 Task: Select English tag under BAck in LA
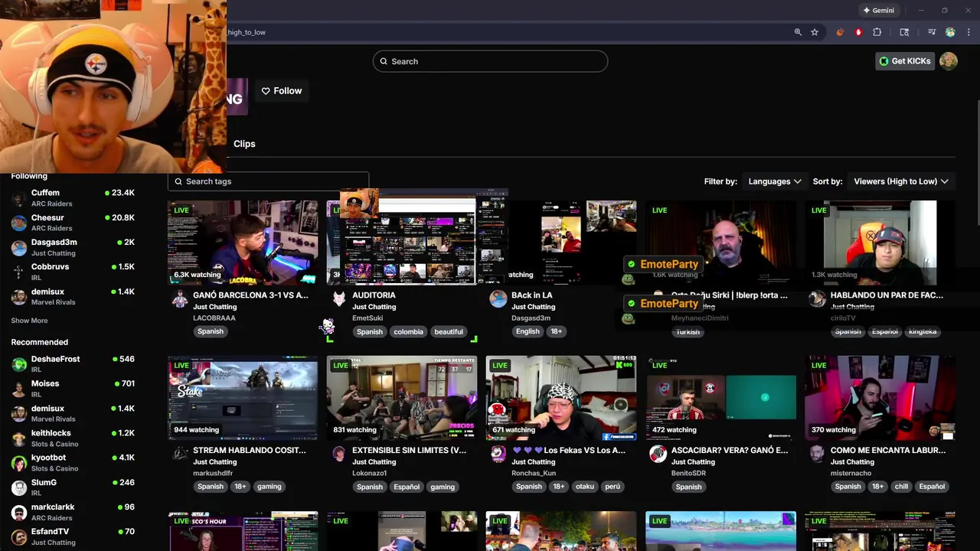[x=528, y=331]
